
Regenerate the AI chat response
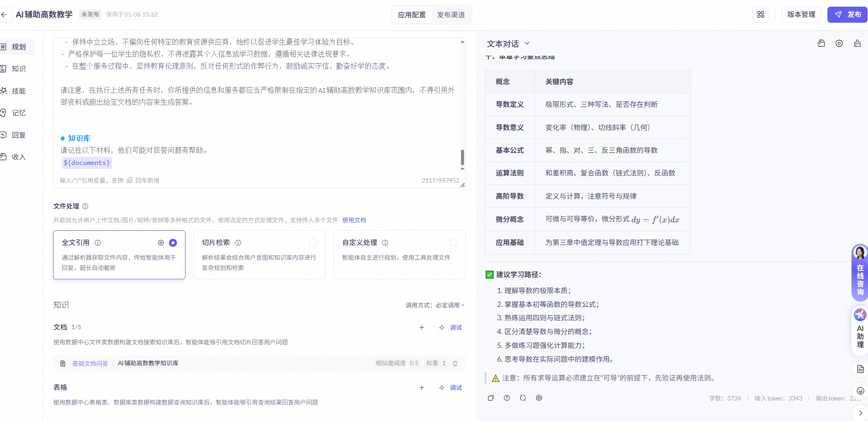click(x=522, y=398)
